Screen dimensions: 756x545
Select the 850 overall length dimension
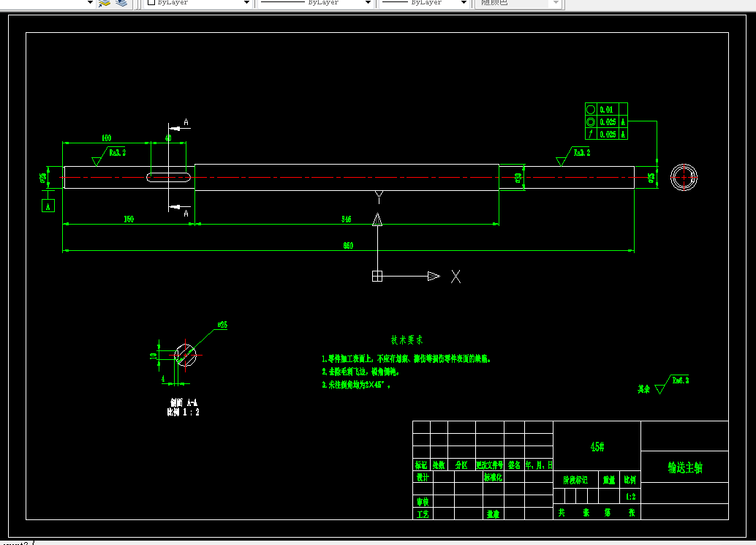coord(348,246)
